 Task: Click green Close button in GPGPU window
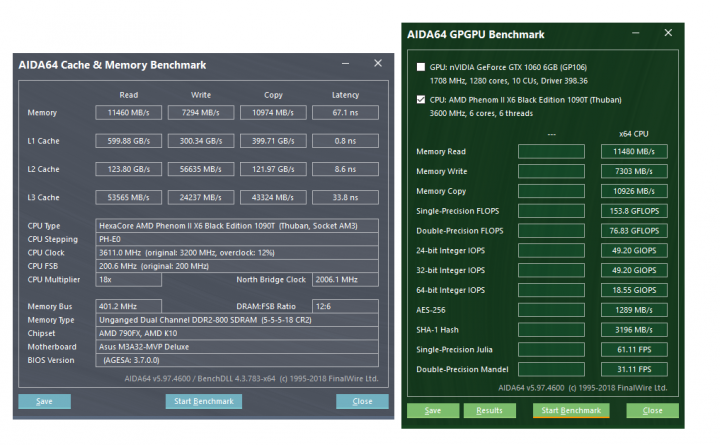click(x=652, y=411)
